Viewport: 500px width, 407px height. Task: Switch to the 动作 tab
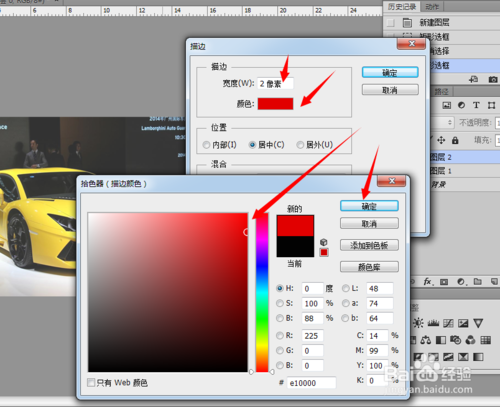pyautogui.click(x=432, y=7)
